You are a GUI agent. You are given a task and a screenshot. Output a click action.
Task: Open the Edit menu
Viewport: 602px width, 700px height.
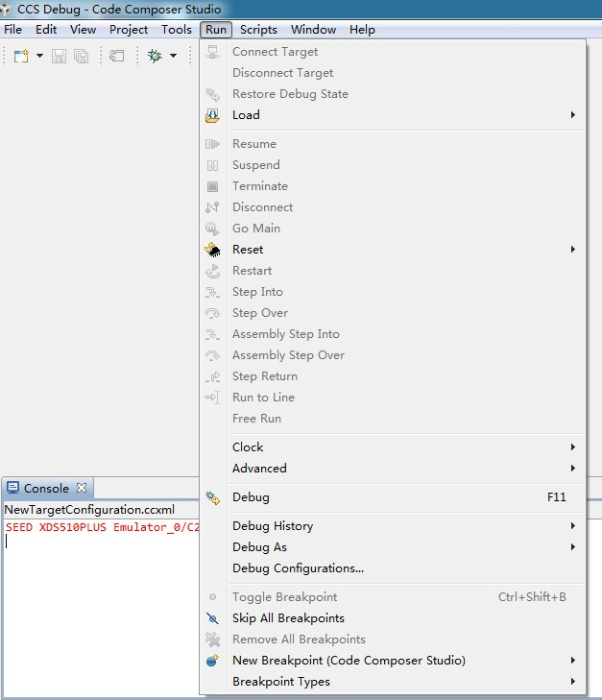click(46, 30)
